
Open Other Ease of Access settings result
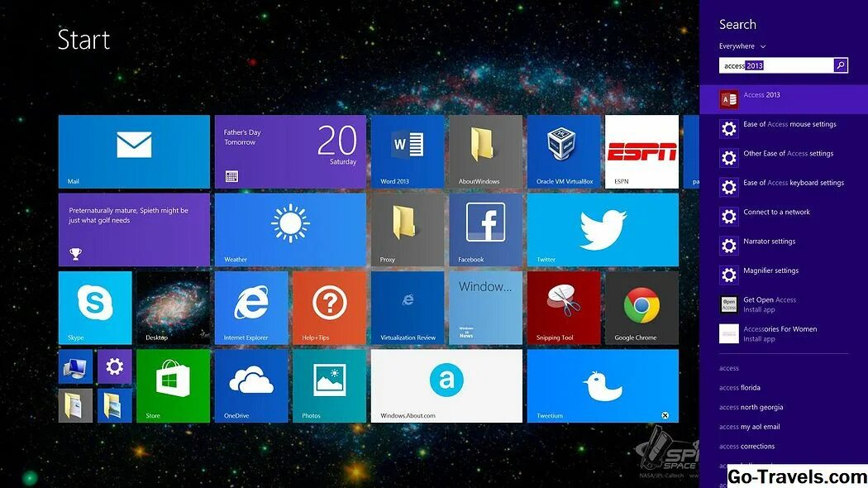(x=784, y=158)
